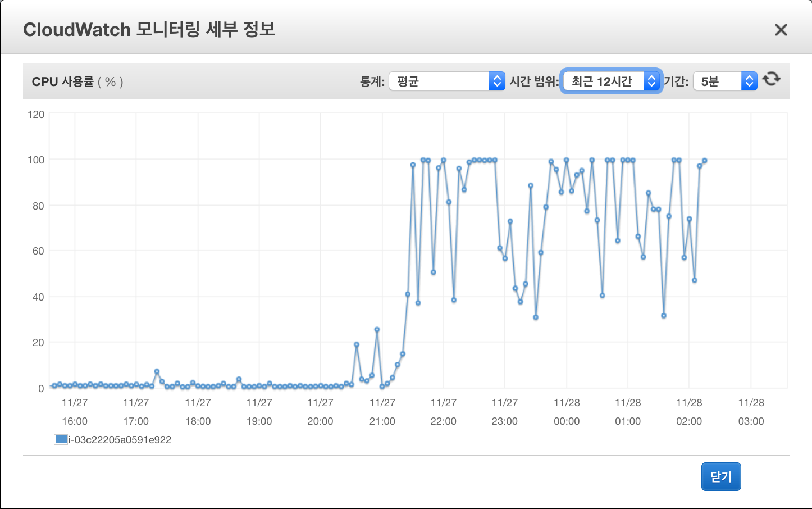This screenshot has width=812, height=509.
Task: Click the 11/27 17:00 x-axis label
Action: click(136, 412)
